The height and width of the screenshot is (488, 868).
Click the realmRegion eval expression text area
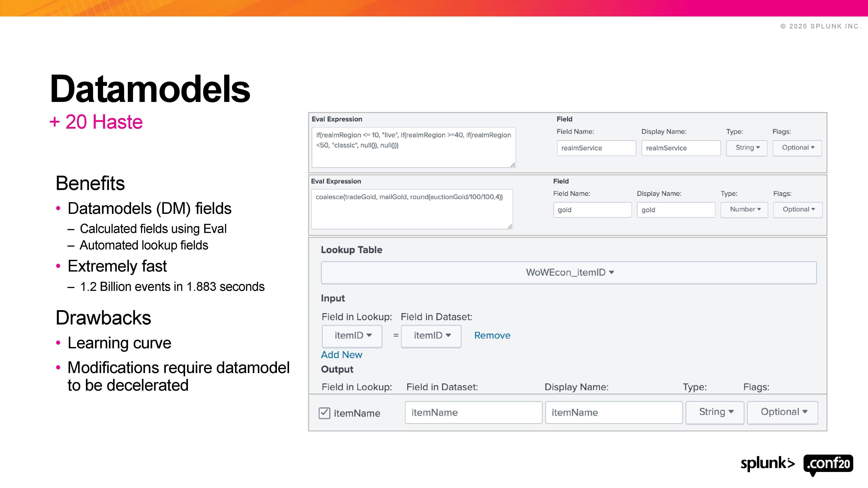coord(413,147)
